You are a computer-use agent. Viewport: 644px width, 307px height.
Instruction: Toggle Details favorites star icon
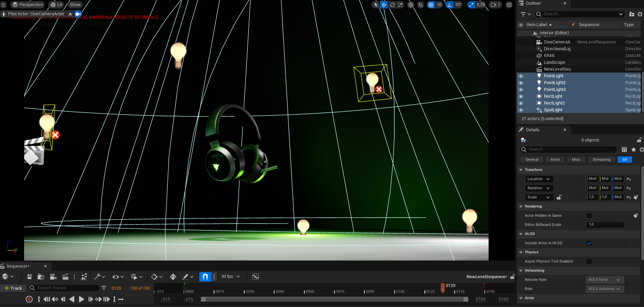[633, 150]
